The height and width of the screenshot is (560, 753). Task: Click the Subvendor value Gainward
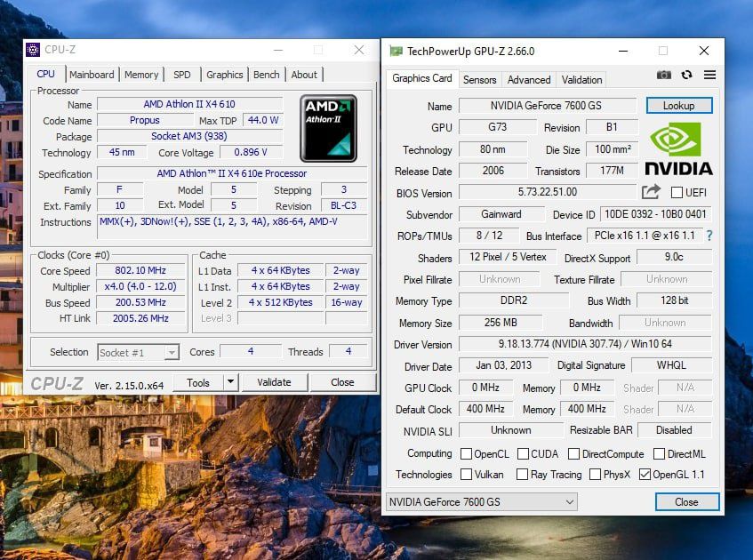click(x=501, y=214)
